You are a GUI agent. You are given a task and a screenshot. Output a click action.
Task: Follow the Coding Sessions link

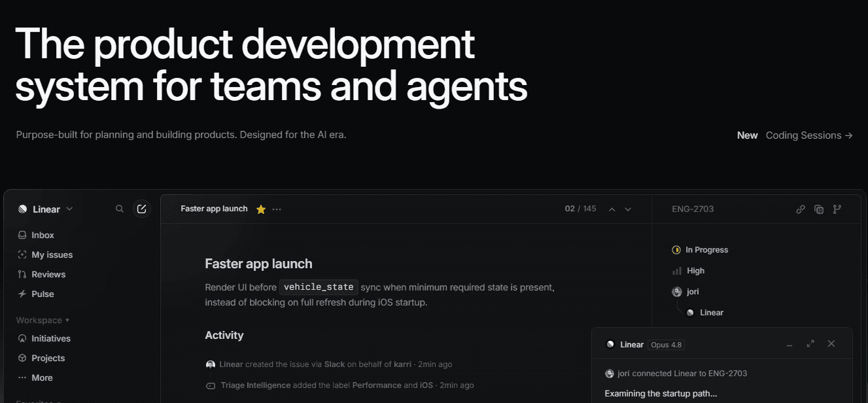tap(809, 135)
